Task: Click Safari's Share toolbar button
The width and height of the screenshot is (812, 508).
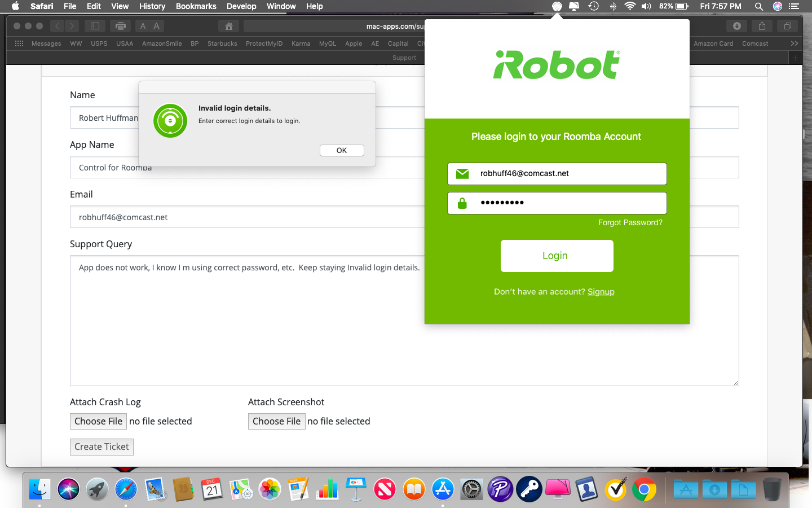Action: (x=762, y=26)
